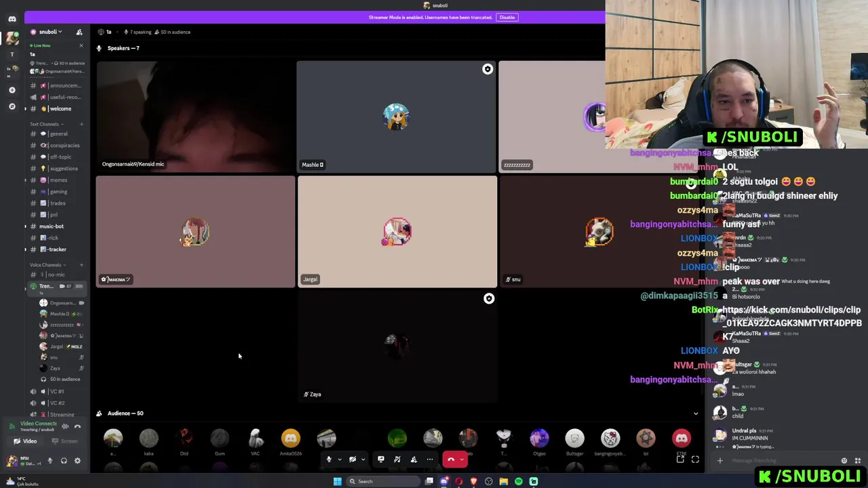This screenshot has height=488, width=868.
Task: Click Discover servers compass icon
Action: pyautogui.click(x=12, y=106)
